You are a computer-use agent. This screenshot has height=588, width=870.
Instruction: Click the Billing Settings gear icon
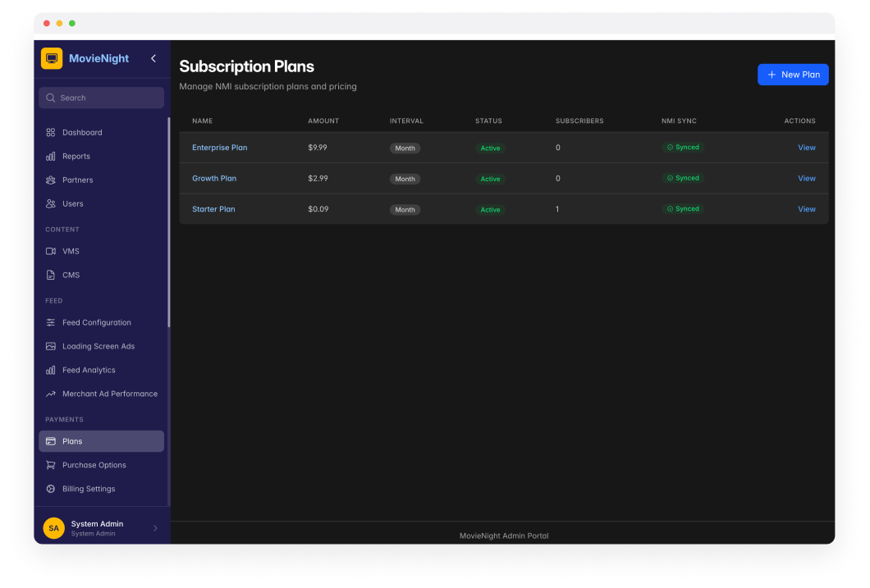pos(51,489)
